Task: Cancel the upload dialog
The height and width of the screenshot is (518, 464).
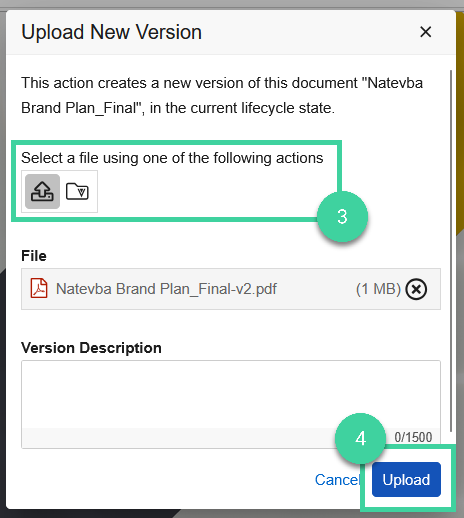Action: point(337,480)
